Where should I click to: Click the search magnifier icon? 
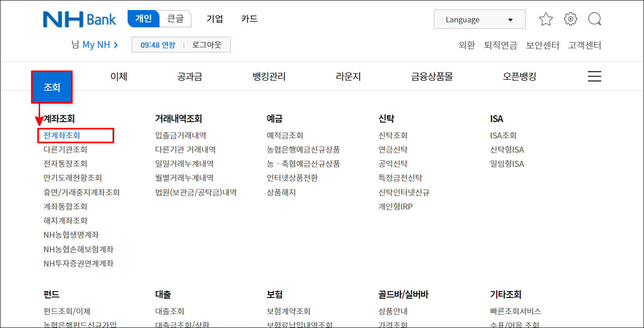pyautogui.click(x=594, y=19)
